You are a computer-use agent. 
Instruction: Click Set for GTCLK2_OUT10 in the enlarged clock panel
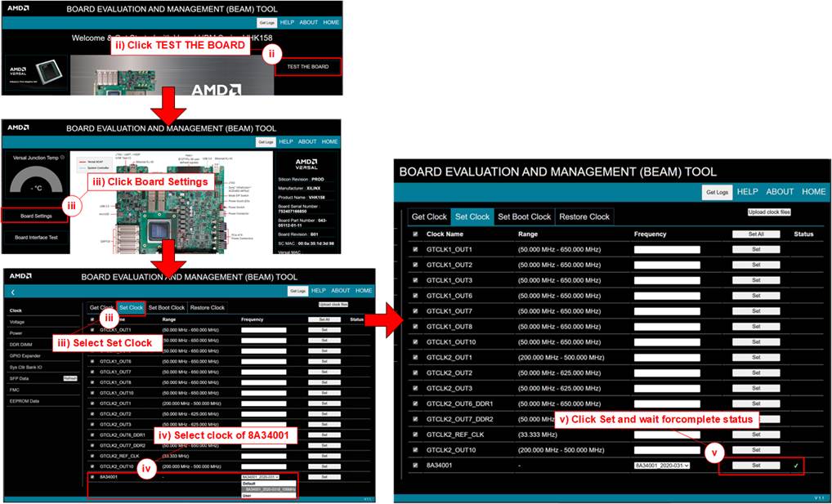756,450
